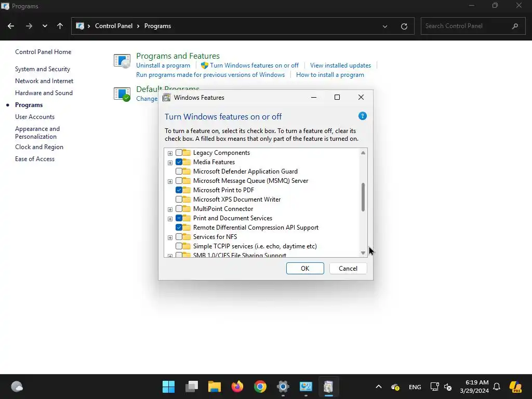This screenshot has width=532, height=399.
Task: Click Control Panel in the address breadcrumb
Action: point(114,26)
